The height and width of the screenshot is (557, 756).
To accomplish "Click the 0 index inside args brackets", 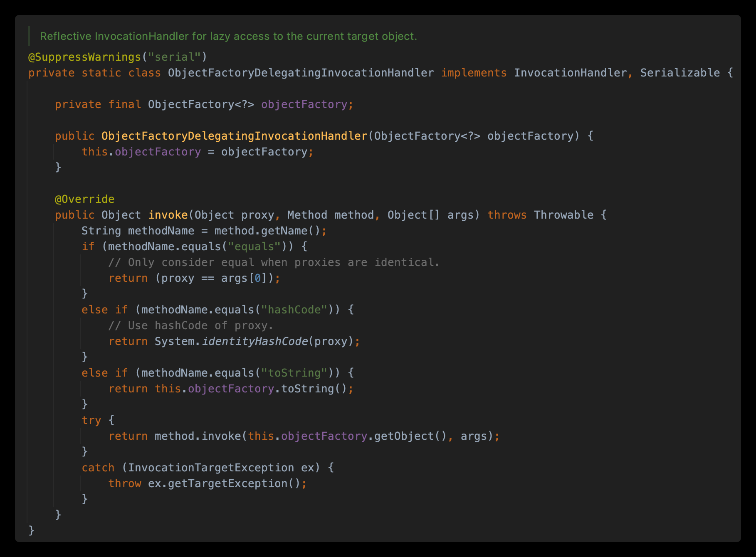I will point(257,278).
